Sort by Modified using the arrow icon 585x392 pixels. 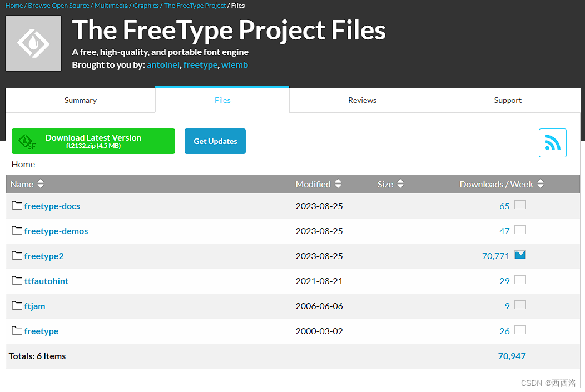[338, 184]
